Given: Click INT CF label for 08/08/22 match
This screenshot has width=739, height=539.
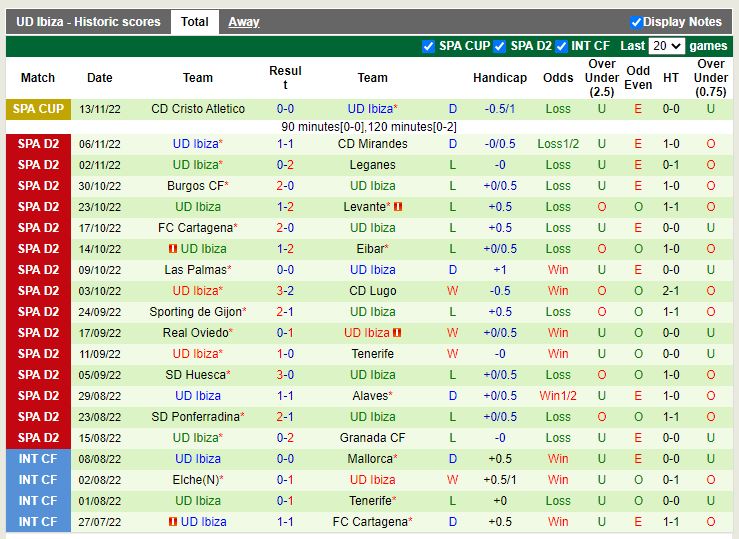Looking at the screenshot, I should (38, 458).
